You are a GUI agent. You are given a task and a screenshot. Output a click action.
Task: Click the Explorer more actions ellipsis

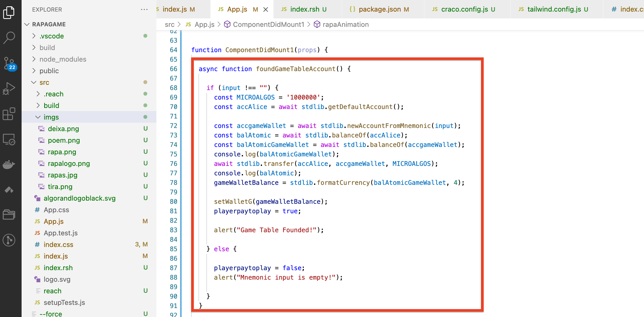click(144, 9)
